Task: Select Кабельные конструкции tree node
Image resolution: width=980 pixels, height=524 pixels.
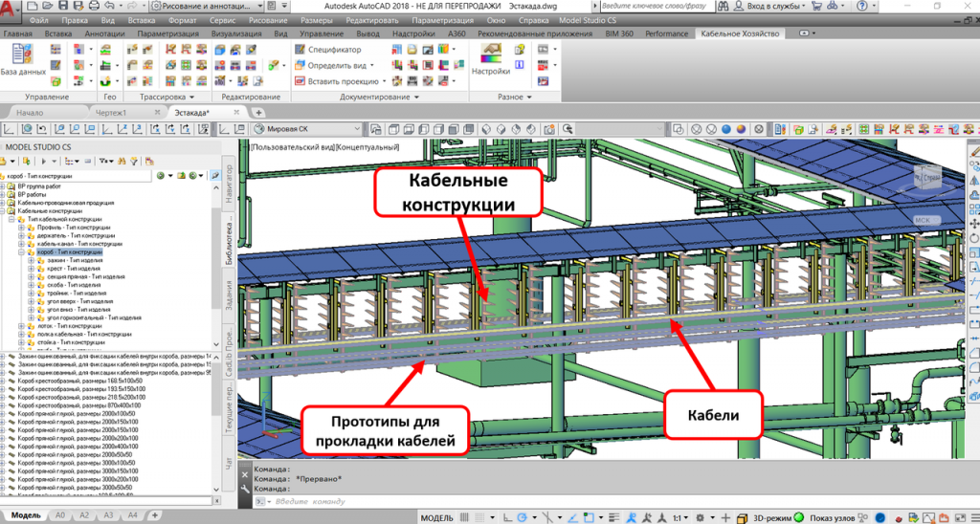Action: coord(50,211)
